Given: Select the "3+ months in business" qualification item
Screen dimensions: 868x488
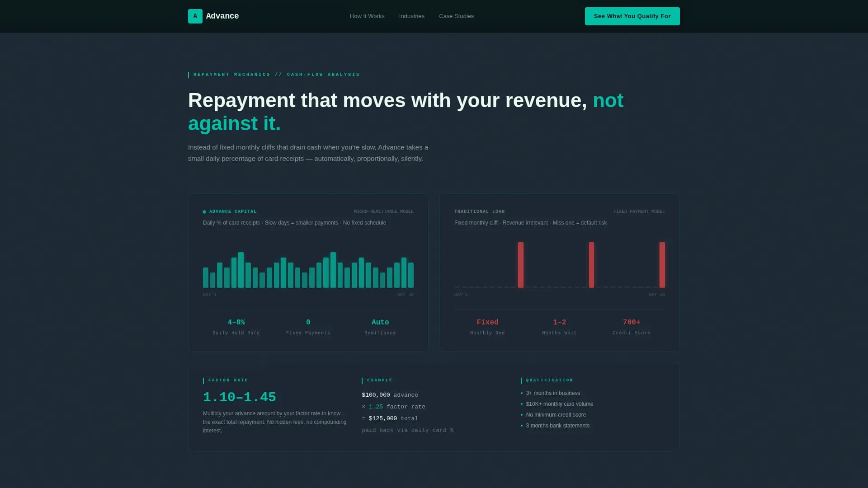Looking at the screenshot, I should (x=552, y=393).
